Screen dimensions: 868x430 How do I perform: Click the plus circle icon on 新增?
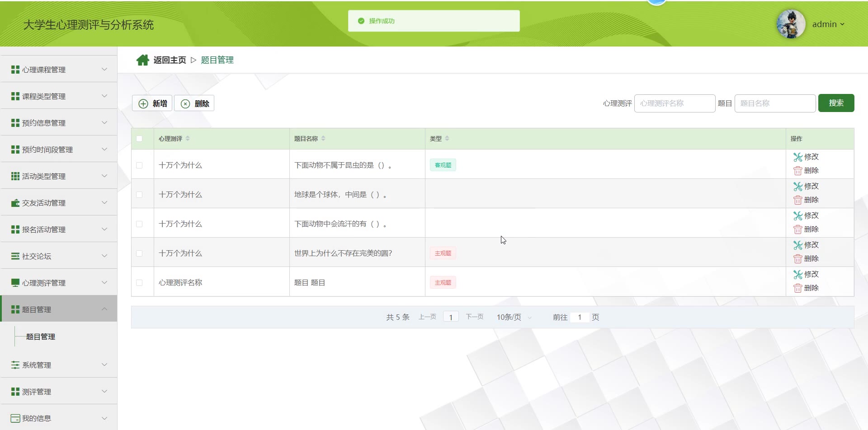tap(143, 103)
